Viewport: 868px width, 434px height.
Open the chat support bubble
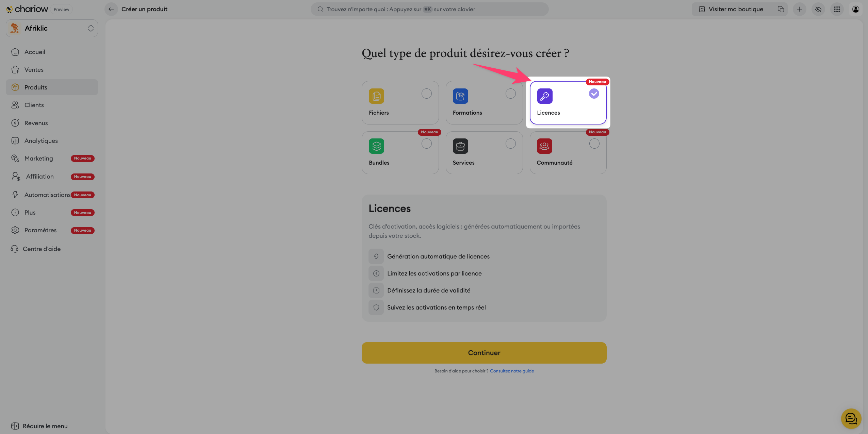[851, 419]
